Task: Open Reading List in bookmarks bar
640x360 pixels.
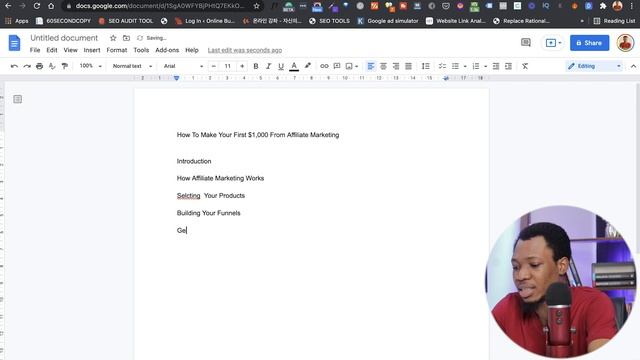Action: tap(614, 21)
